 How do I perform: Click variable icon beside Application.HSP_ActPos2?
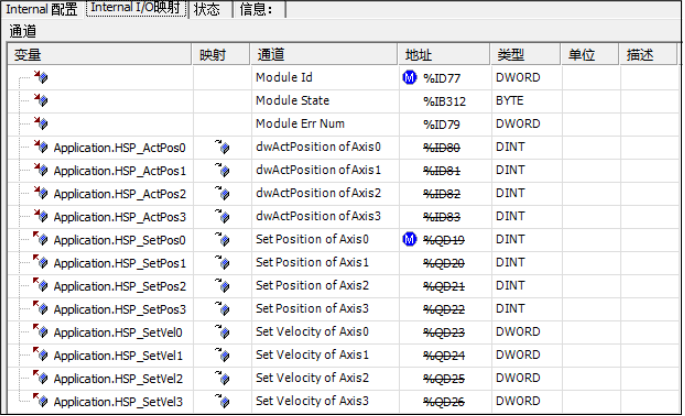tap(41, 193)
